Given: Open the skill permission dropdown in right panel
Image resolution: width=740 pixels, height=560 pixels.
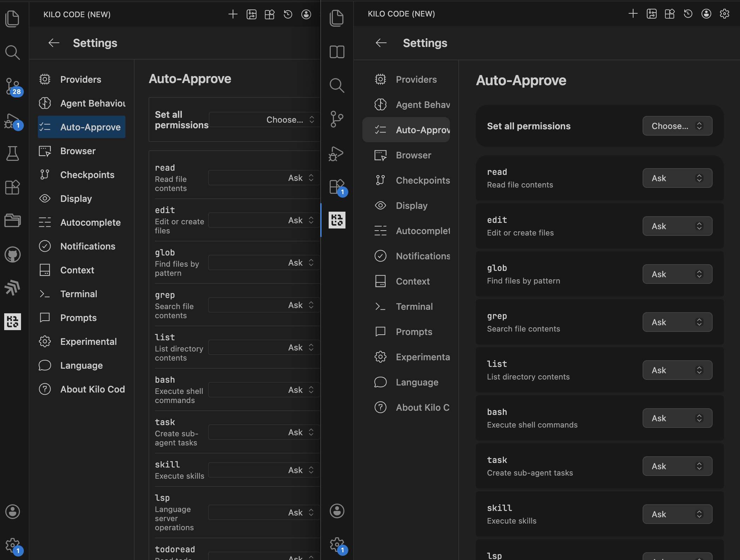Looking at the screenshot, I should (x=677, y=514).
